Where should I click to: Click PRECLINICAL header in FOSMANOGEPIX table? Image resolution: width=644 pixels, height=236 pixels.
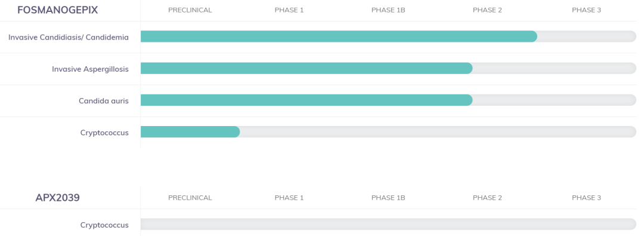click(190, 10)
